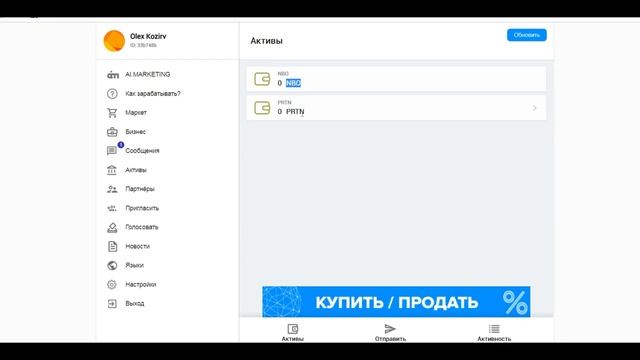Click the bank building Активы icon
This screenshot has height=360, width=640.
click(x=112, y=170)
